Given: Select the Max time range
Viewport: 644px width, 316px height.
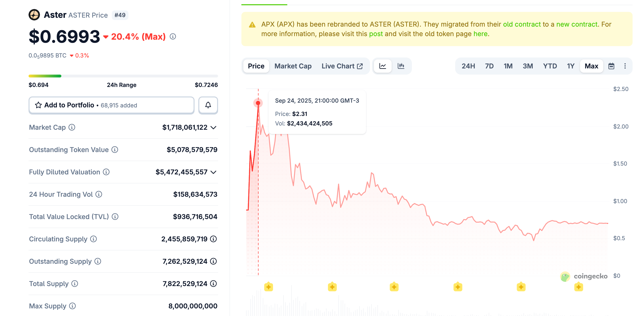Looking at the screenshot, I should pos(591,66).
